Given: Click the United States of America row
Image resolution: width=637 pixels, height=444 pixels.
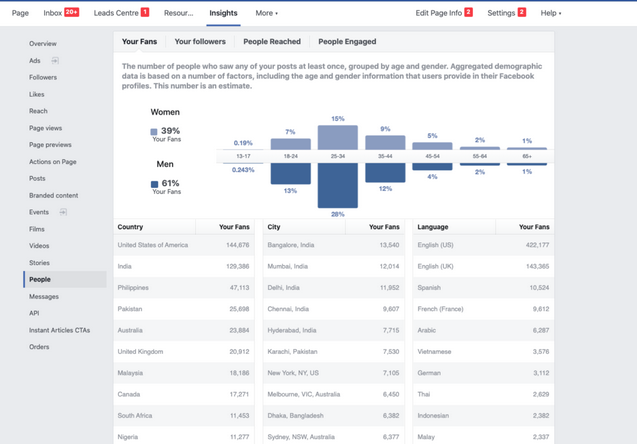Looking at the screenshot, I should pyautogui.click(x=184, y=245).
